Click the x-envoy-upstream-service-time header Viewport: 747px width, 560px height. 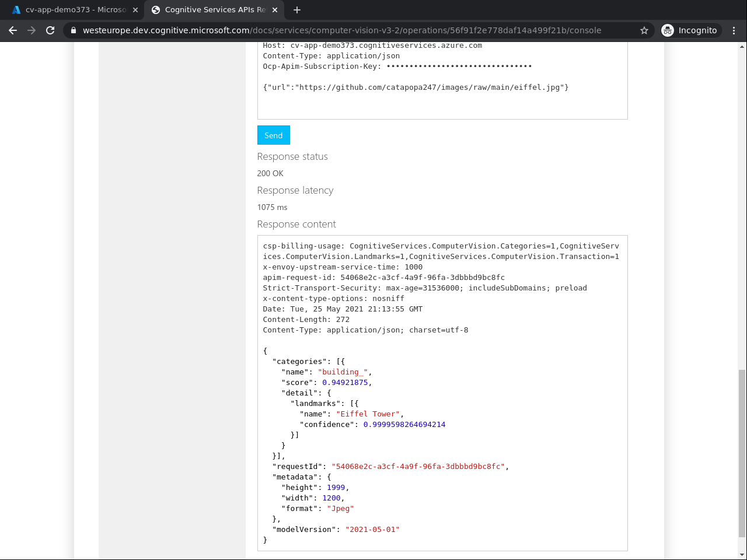tap(343, 267)
